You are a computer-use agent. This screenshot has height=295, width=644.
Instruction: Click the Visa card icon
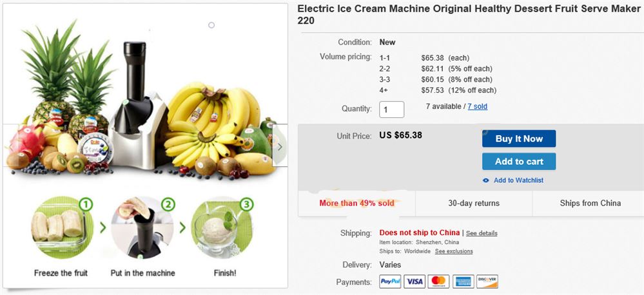tap(415, 281)
